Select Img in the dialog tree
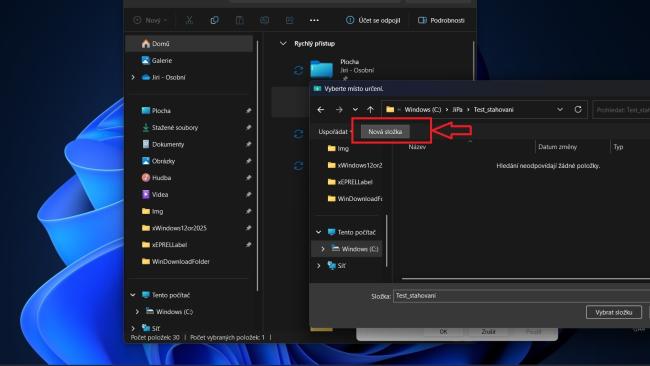This screenshot has width=650, height=366. (x=338, y=148)
